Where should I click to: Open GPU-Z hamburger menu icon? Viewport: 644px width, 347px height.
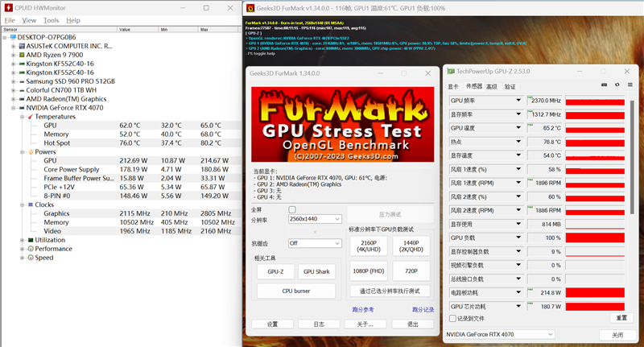pos(630,85)
